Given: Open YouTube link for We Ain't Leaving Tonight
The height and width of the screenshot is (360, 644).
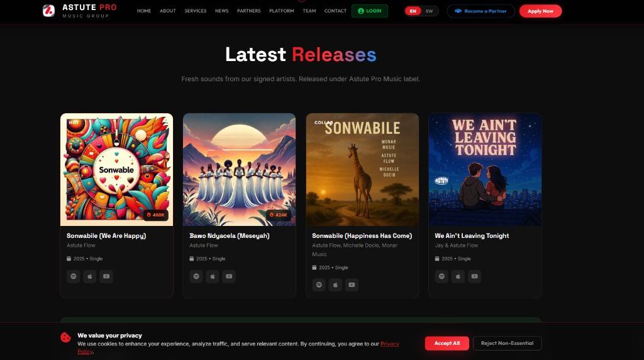Looking at the screenshot, I should point(474,276).
